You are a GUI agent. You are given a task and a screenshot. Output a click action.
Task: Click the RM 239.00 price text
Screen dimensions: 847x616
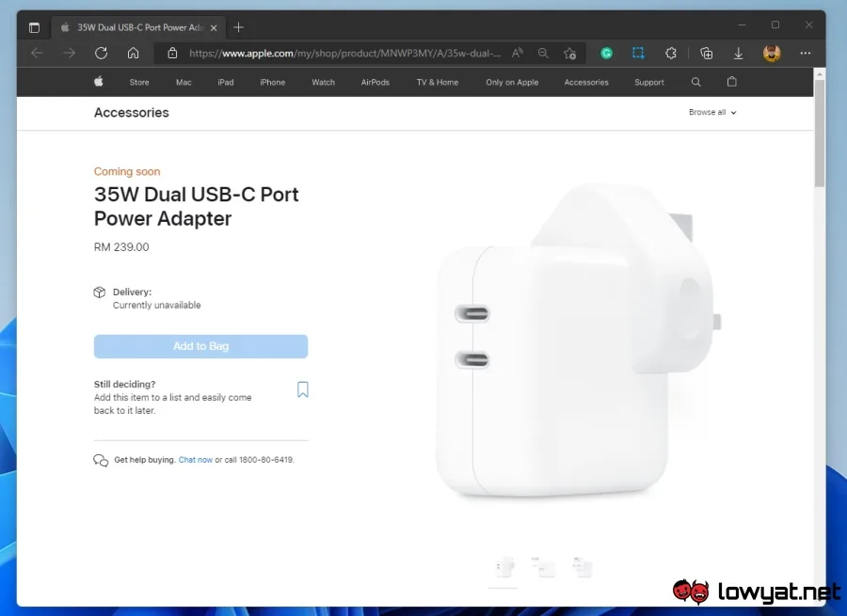[121, 247]
